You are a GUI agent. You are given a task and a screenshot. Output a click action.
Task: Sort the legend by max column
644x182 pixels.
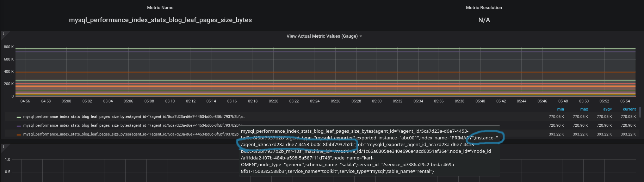coord(584,109)
